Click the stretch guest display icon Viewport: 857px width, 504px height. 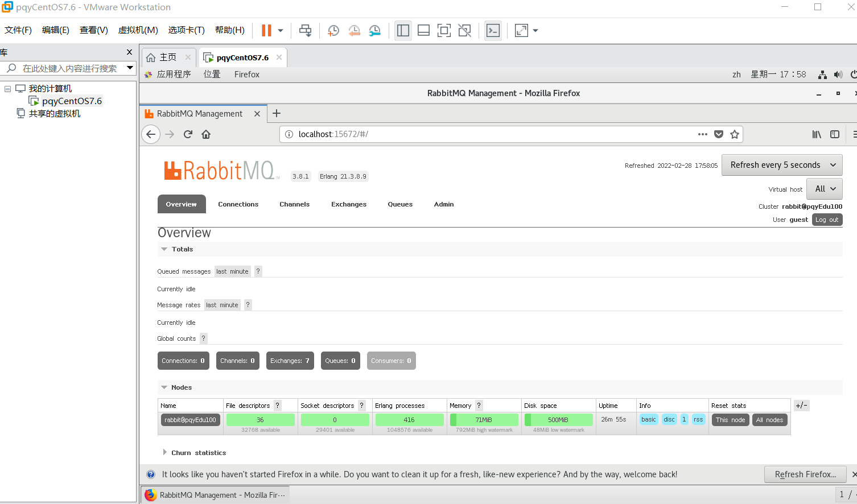pyautogui.click(x=521, y=31)
